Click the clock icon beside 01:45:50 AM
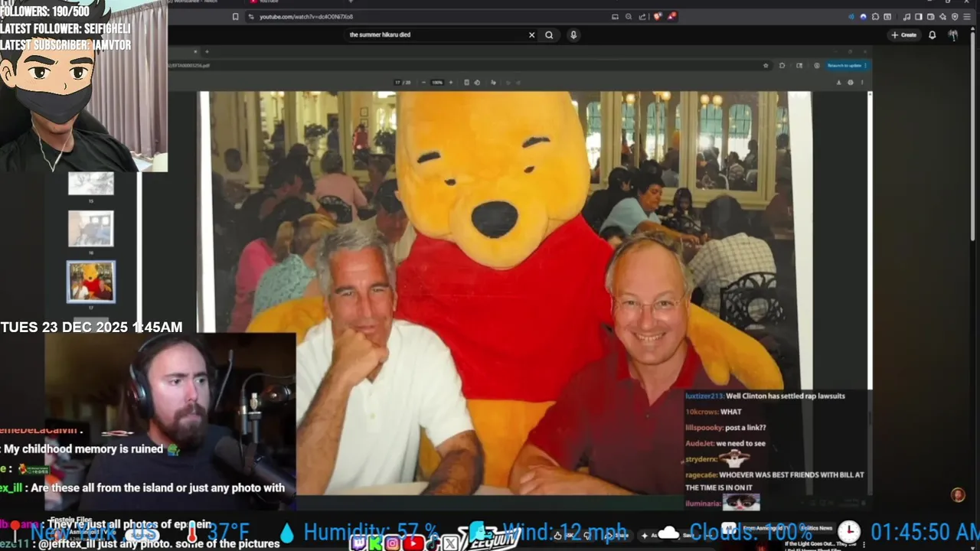The image size is (980, 551). [848, 531]
